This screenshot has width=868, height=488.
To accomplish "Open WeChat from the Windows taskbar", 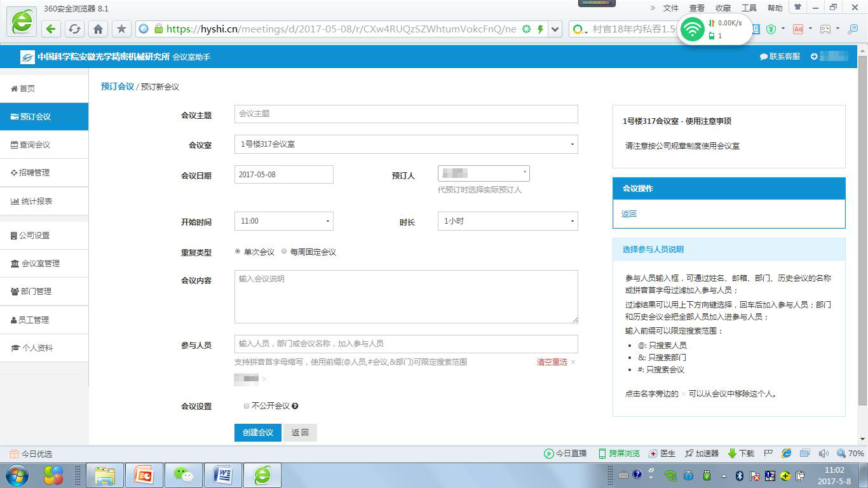I will [184, 475].
